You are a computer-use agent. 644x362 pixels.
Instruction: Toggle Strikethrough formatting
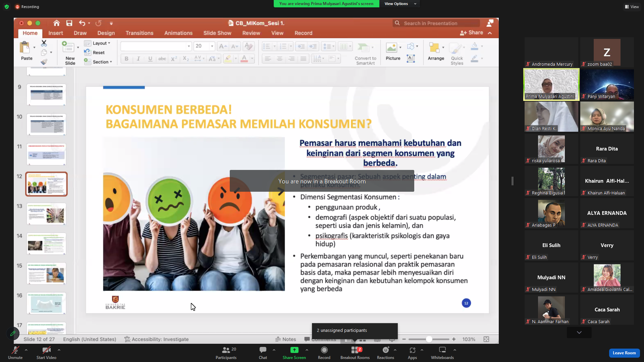(162, 59)
